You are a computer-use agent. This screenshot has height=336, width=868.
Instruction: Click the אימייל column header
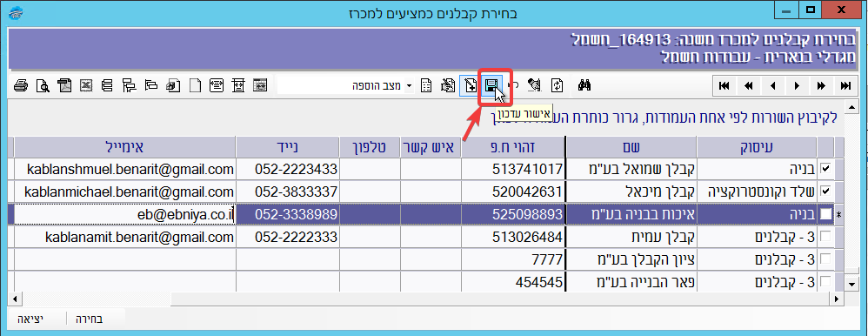coord(124,147)
